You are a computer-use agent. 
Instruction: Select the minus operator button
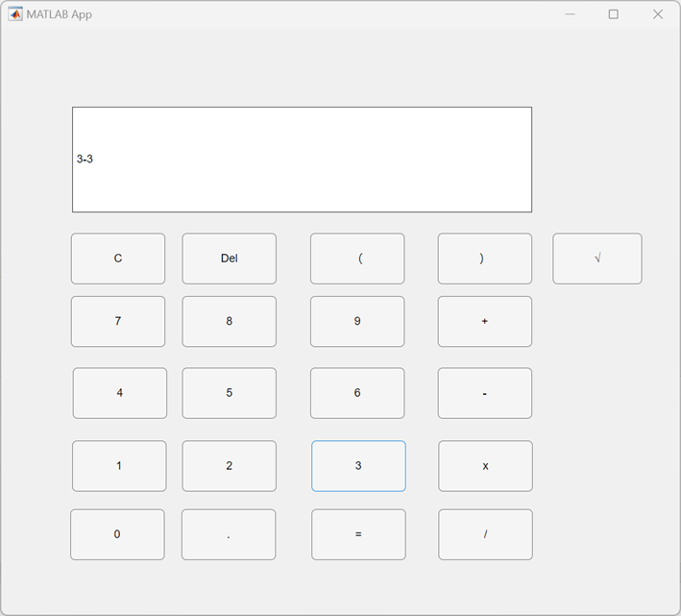(x=485, y=393)
